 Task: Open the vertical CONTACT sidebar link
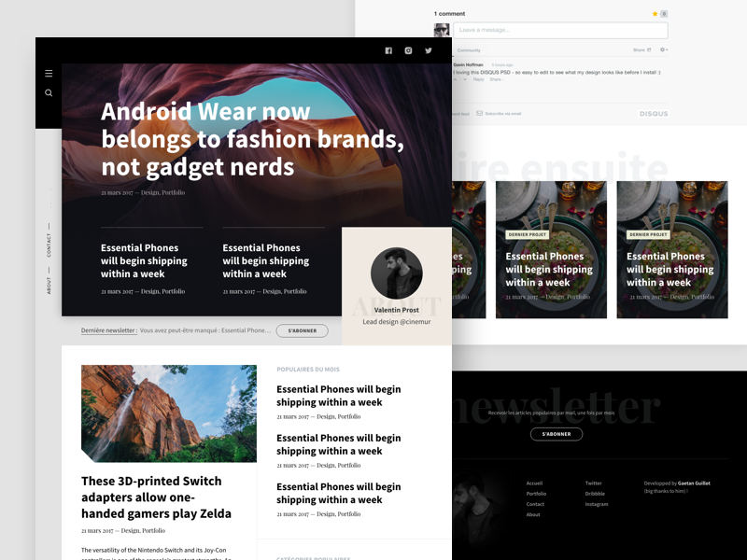click(49, 245)
